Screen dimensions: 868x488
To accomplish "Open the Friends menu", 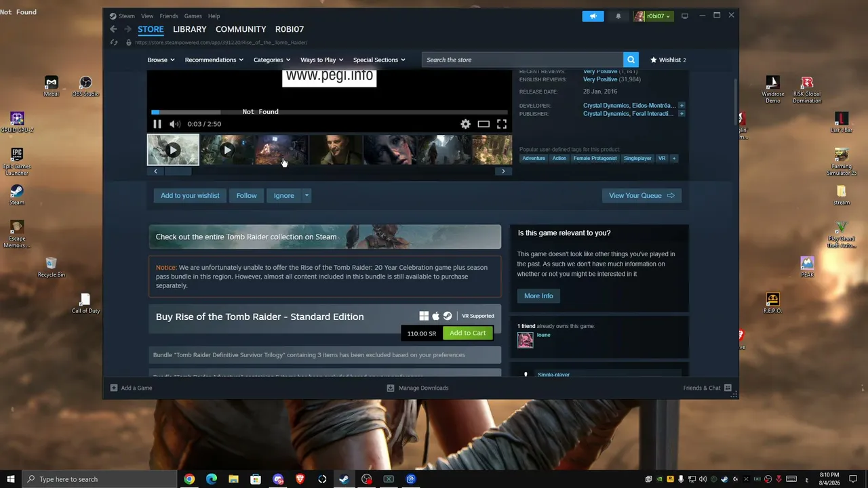I will (x=169, y=16).
